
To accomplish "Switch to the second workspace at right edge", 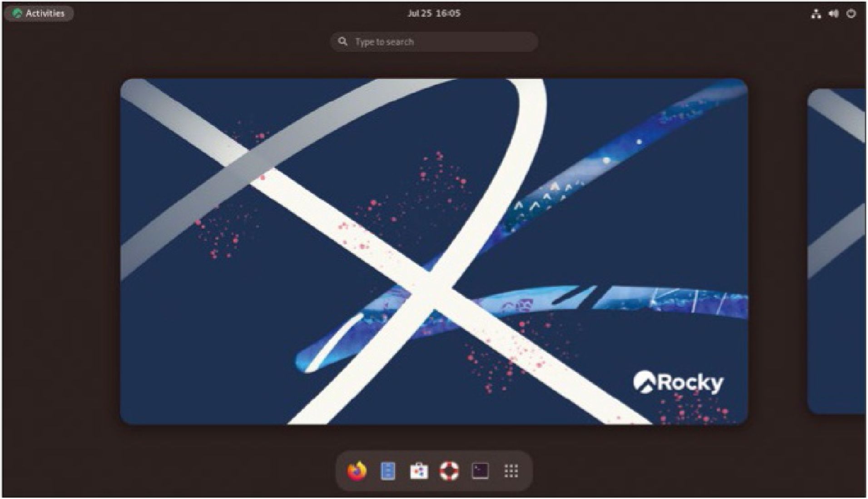I will click(x=837, y=252).
